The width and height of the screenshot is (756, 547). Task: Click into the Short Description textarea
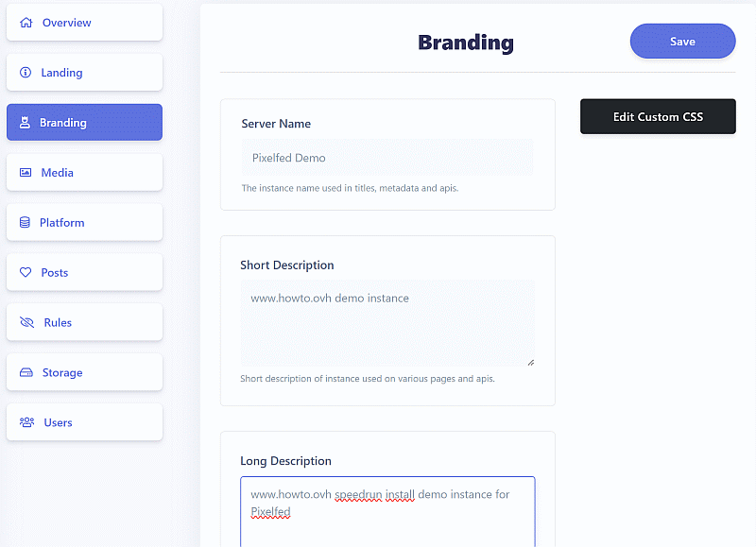(x=387, y=322)
